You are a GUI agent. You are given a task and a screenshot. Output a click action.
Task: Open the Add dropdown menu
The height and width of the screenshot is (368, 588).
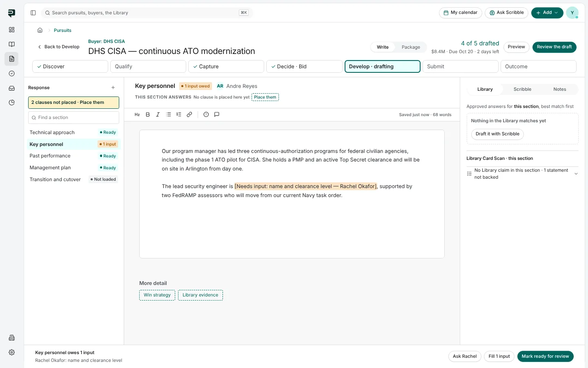(x=547, y=13)
